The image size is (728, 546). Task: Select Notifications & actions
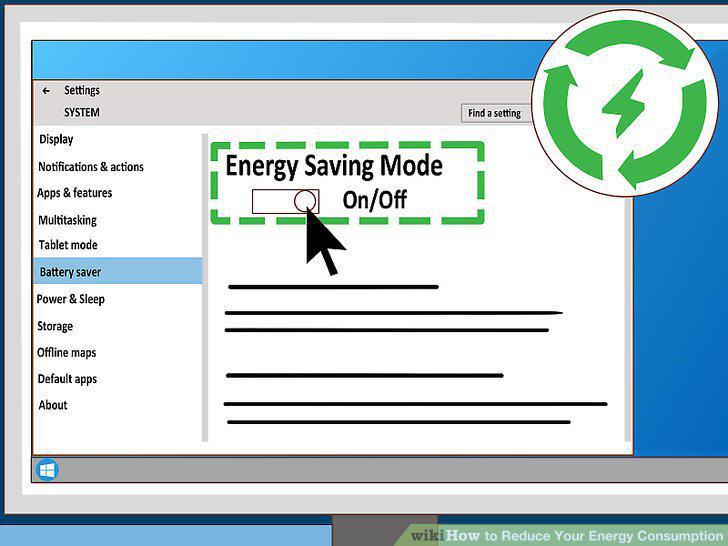tap(91, 167)
